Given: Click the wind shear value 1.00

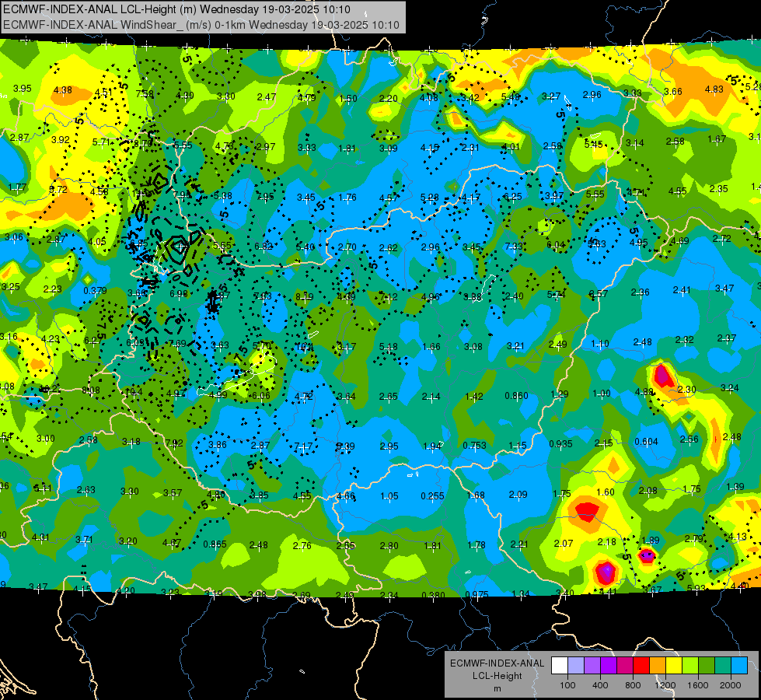Looking at the screenshot, I should 602,394.
